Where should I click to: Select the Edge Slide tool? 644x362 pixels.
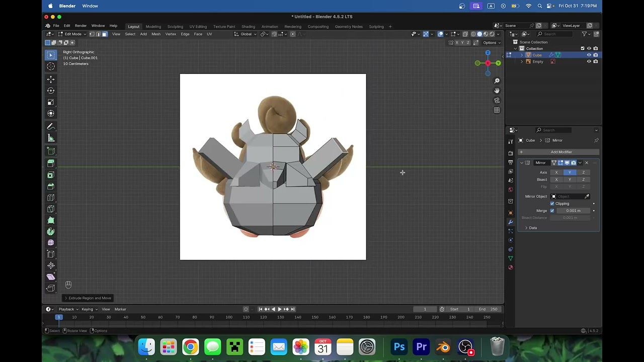pyautogui.click(x=51, y=254)
